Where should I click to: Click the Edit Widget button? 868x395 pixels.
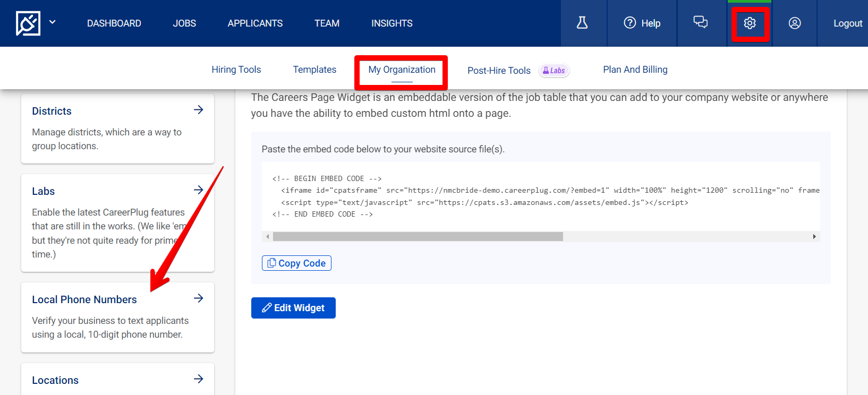(x=293, y=308)
